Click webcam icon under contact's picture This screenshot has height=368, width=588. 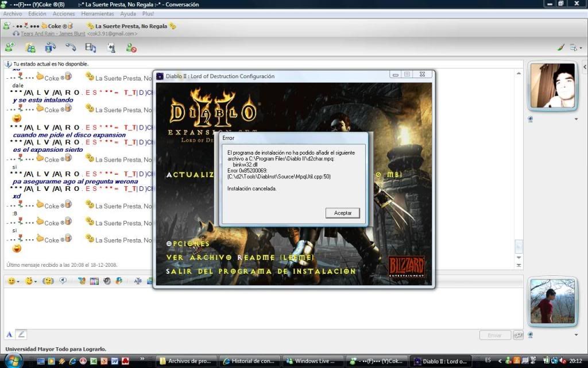[x=530, y=120]
